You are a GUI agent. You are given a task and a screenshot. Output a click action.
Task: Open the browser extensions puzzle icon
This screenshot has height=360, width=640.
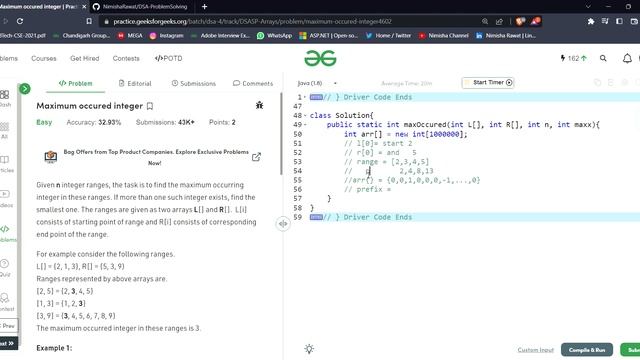point(591,21)
